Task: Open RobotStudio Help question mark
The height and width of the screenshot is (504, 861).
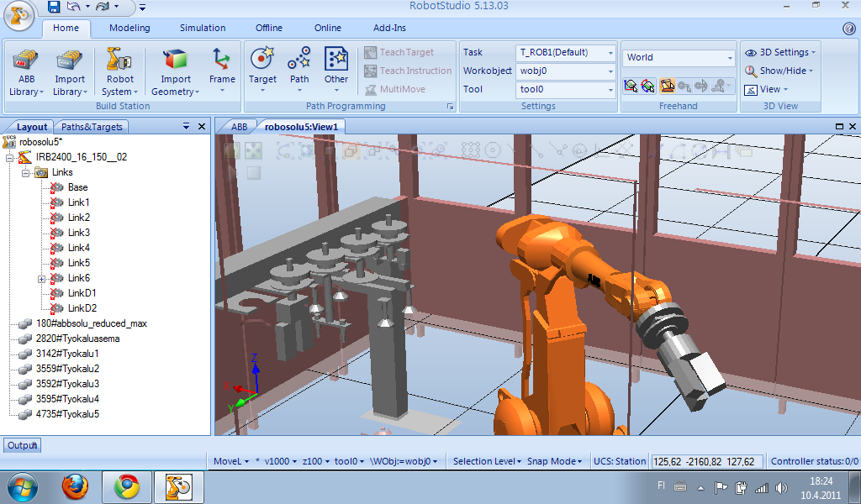Action: [x=848, y=29]
